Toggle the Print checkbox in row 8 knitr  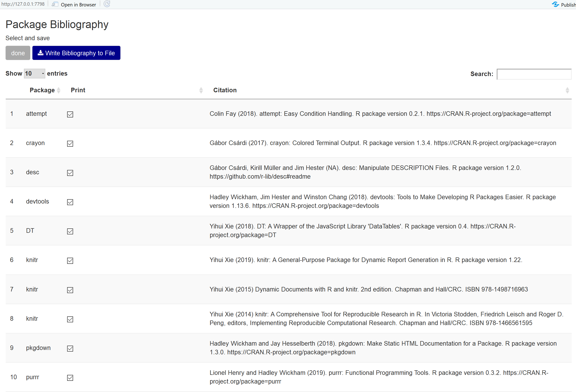point(70,319)
